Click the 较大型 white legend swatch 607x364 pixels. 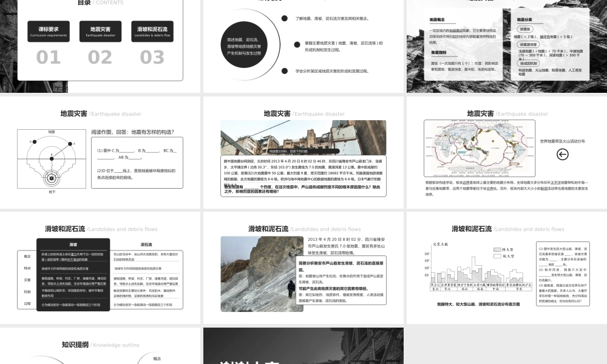coord(498,256)
